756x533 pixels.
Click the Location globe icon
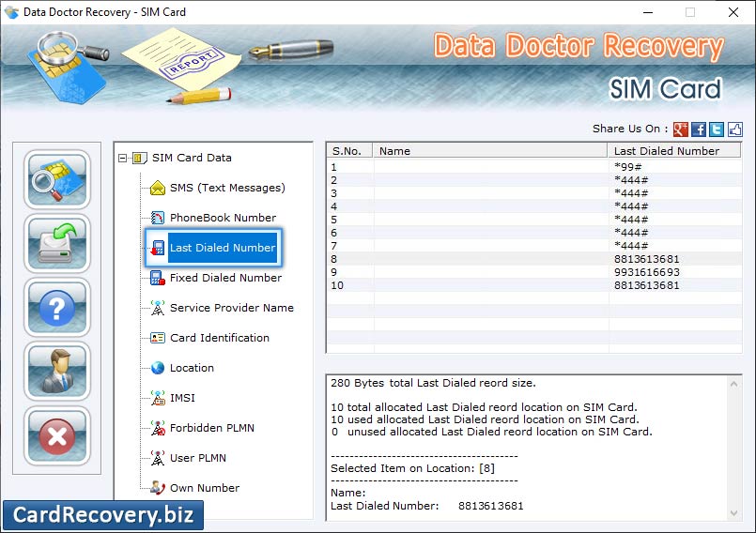[x=158, y=368]
